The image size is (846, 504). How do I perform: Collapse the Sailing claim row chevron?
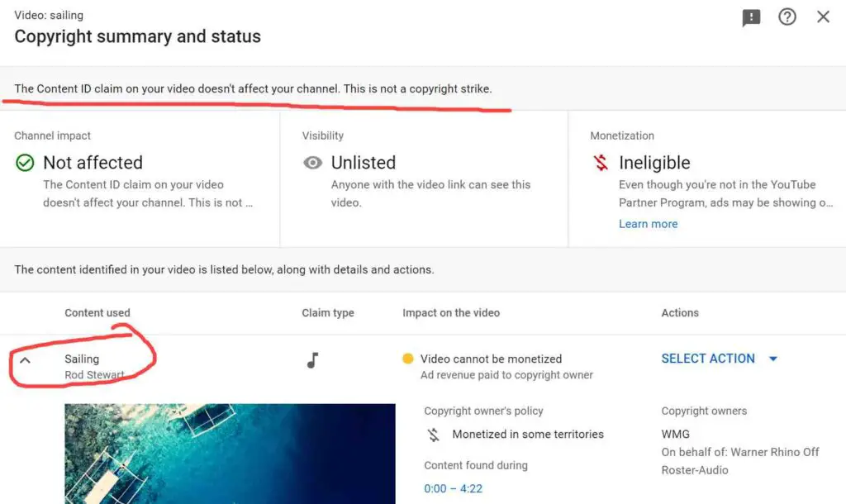25,360
